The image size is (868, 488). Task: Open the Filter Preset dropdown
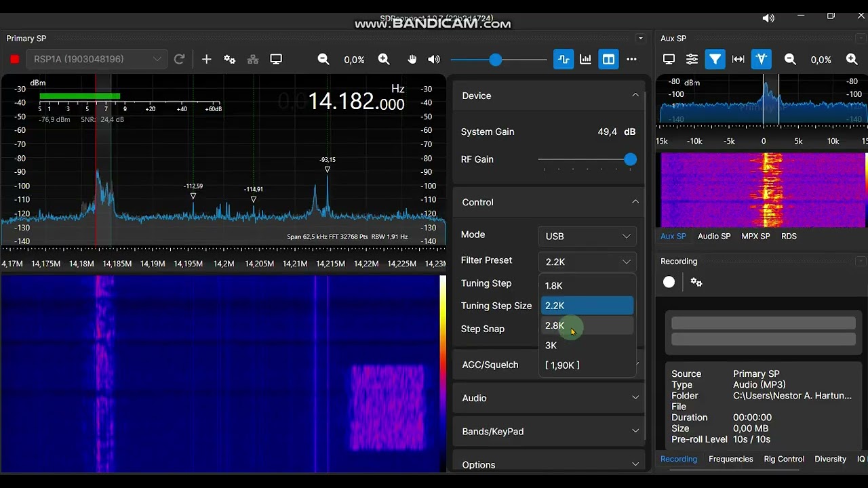point(587,262)
